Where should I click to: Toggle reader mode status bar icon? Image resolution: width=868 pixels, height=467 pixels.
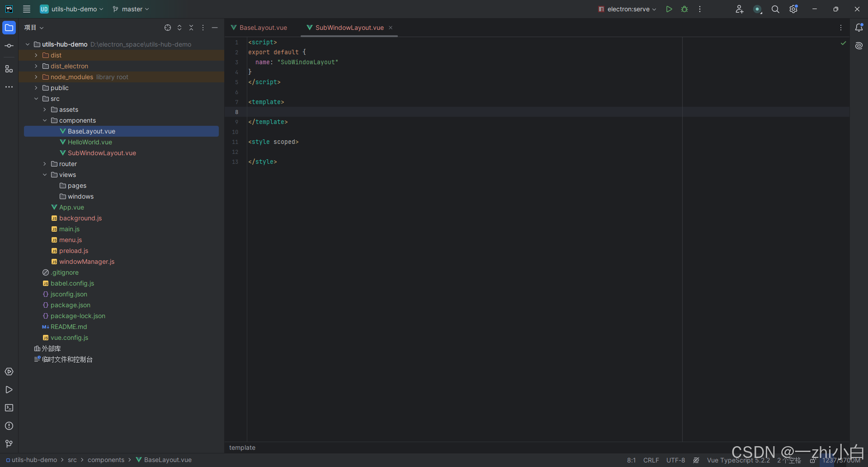pos(696,460)
